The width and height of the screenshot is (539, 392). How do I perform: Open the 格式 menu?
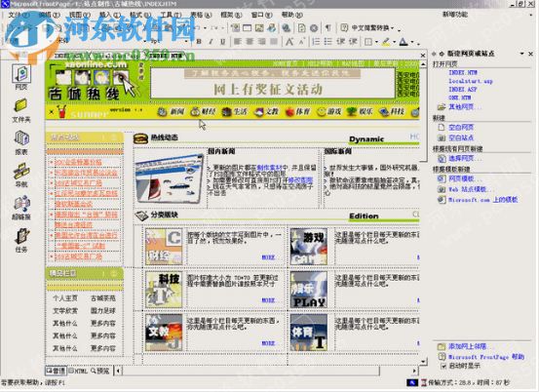click(x=140, y=15)
